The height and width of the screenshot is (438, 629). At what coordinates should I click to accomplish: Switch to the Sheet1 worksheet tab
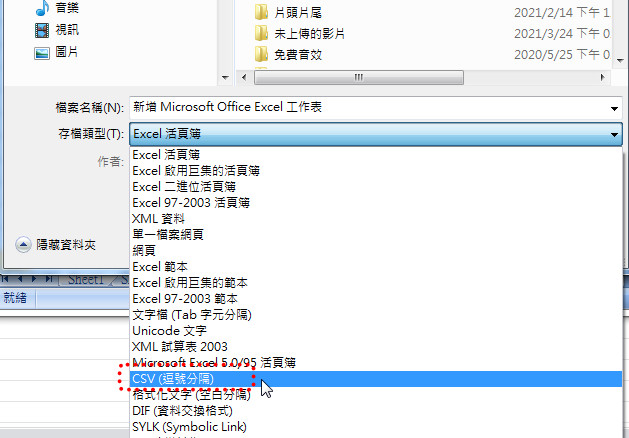pos(86,279)
